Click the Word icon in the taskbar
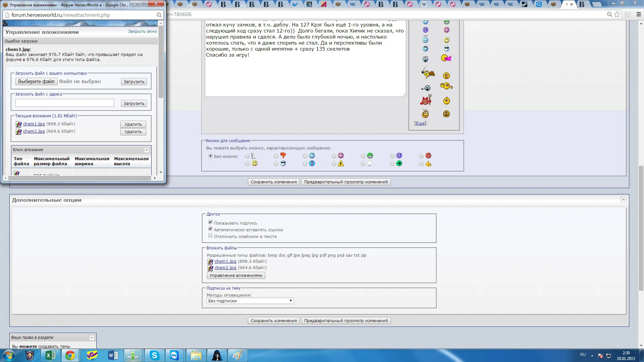Viewport: 644px width, 362px height. [113, 355]
